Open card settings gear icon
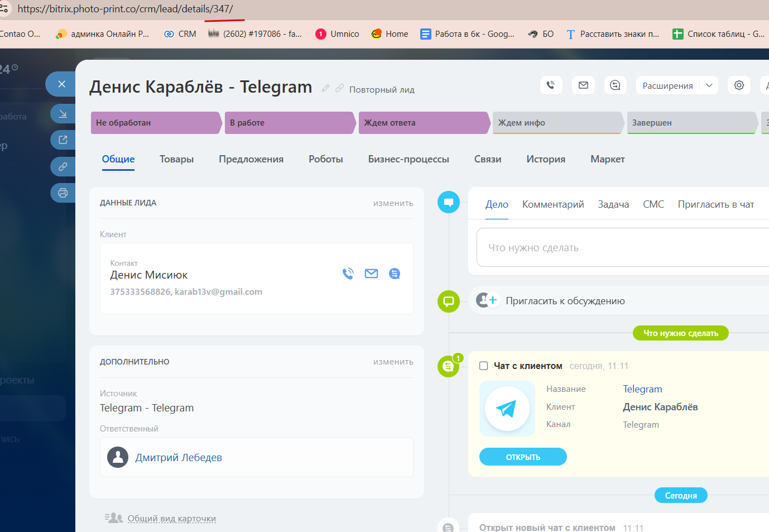769x532 pixels. coord(739,85)
